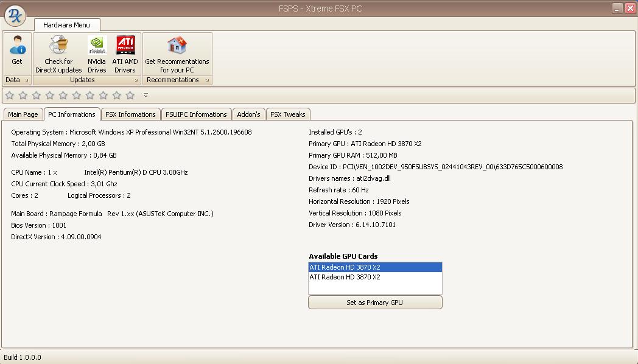This screenshot has width=638, height=364.
Task: Open the DX application orb button
Action: point(15,15)
